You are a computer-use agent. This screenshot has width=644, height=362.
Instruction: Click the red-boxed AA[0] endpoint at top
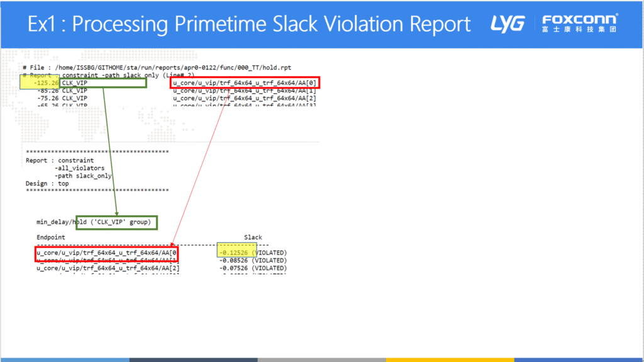coord(245,82)
